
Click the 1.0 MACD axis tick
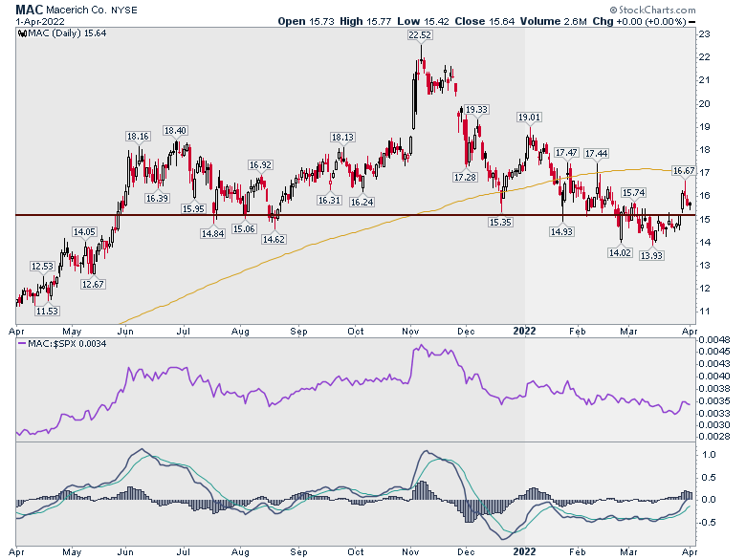click(x=709, y=455)
